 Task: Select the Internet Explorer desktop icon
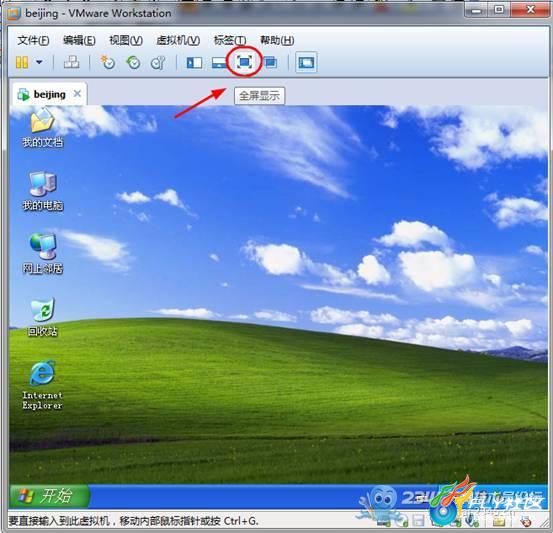coord(42,385)
